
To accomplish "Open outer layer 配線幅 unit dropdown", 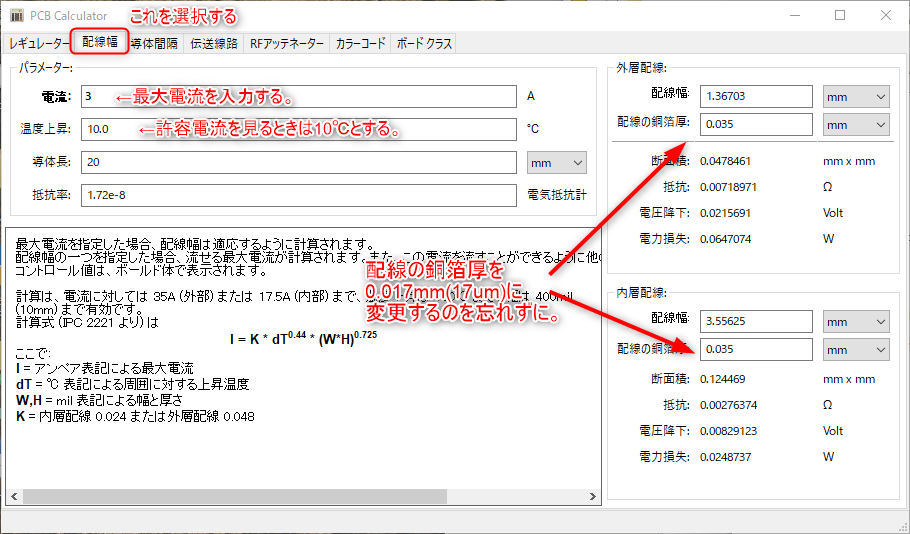I will (856, 96).
